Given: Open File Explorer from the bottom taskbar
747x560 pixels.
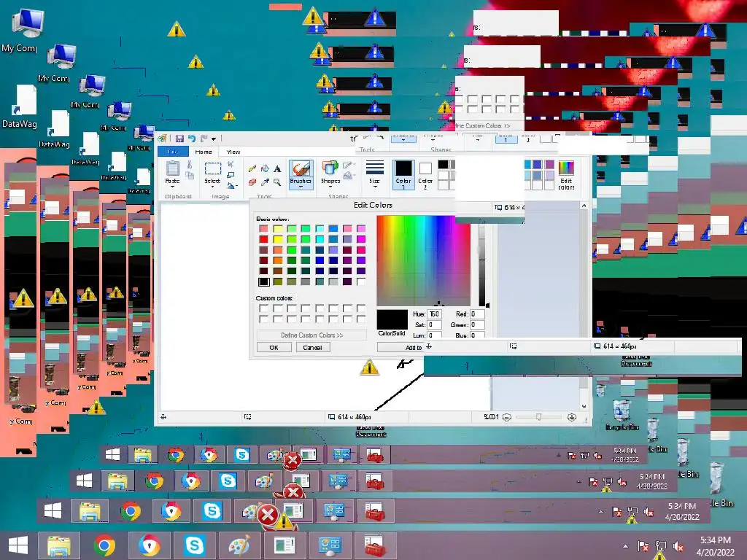Looking at the screenshot, I should click(x=58, y=545).
